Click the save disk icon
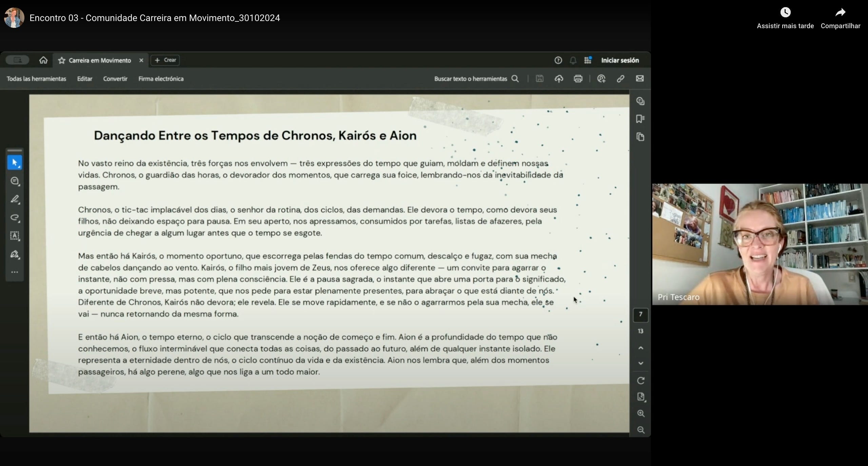The image size is (868, 466). (x=539, y=79)
